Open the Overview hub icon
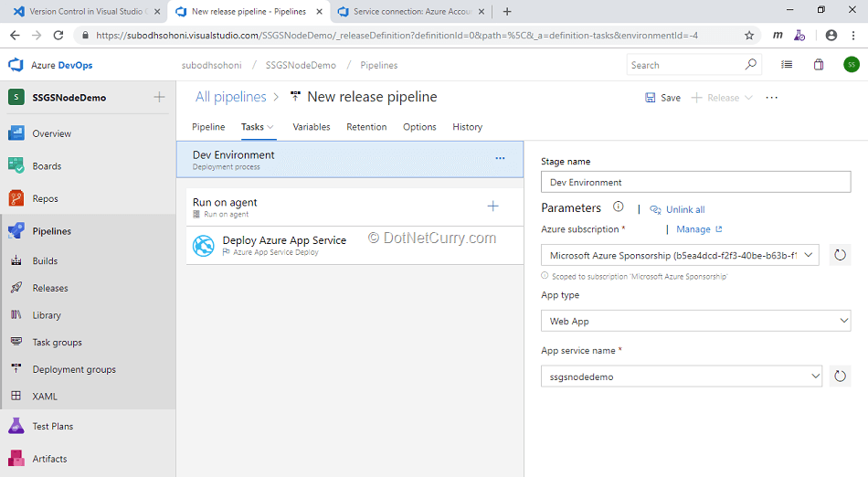 [16, 133]
